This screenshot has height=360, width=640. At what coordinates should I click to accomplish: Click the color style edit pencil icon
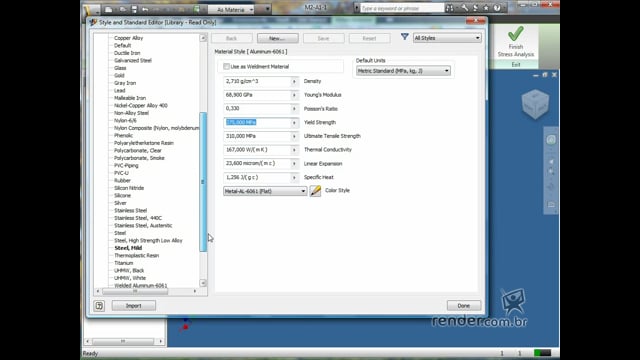315,191
